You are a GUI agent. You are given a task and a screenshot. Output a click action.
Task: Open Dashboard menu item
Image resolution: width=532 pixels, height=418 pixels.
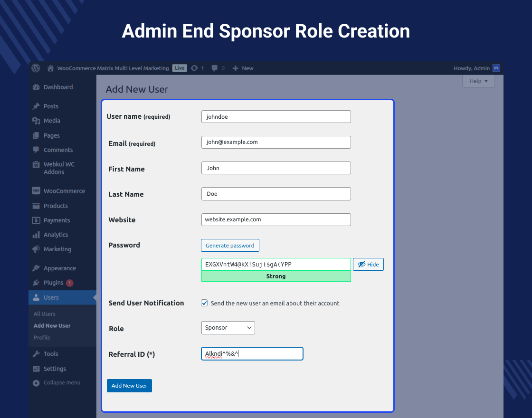click(58, 87)
